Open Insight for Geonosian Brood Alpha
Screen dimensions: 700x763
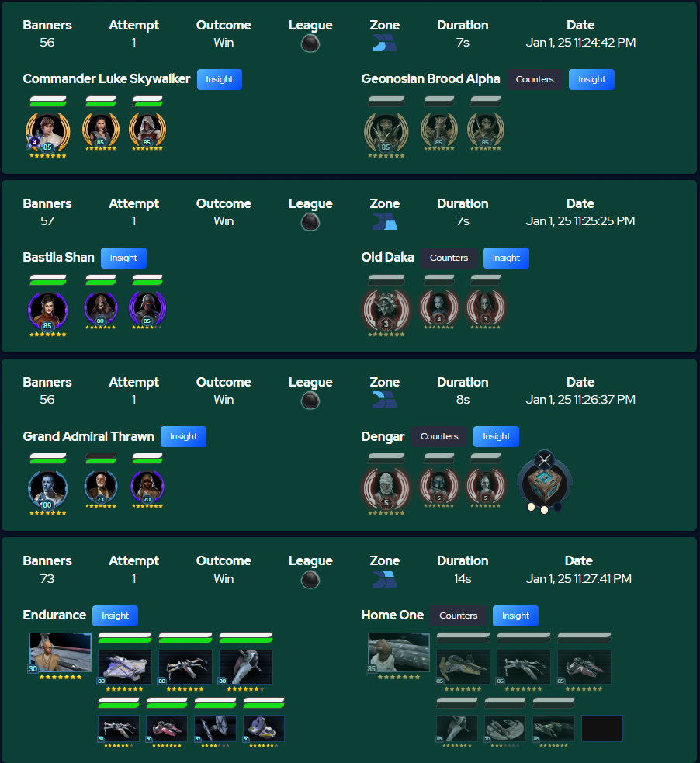pos(591,79)
